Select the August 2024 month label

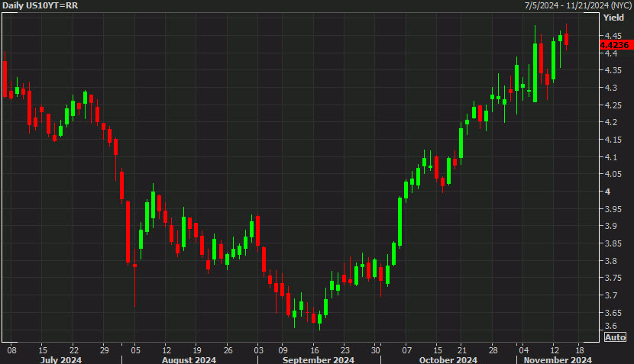188,359
